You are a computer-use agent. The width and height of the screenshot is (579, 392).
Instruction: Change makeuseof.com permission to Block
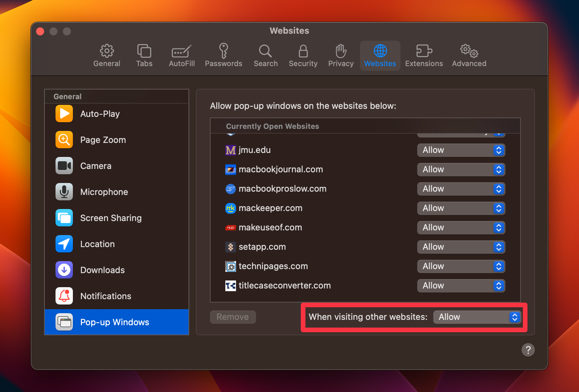(x=461, y=227)
